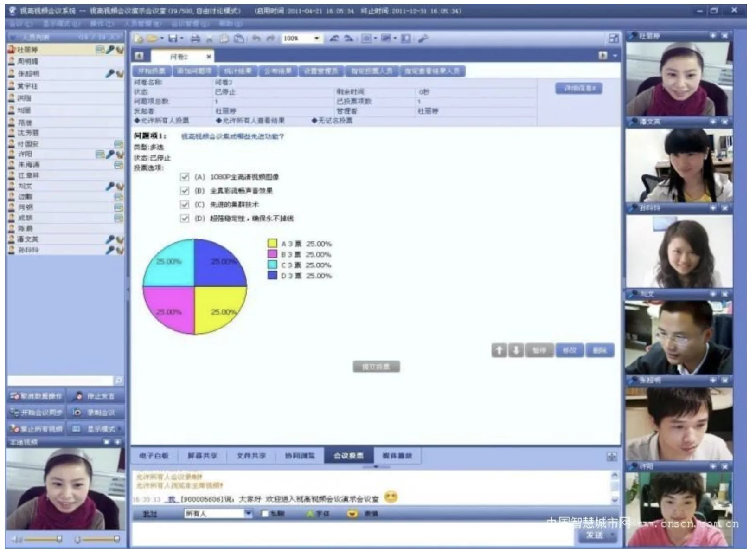The height and width of the screenshot is (555, 756).
Task: Tick the 私聊 private chat checkbox
Action: pyautogui.click(x=265, y=514)
